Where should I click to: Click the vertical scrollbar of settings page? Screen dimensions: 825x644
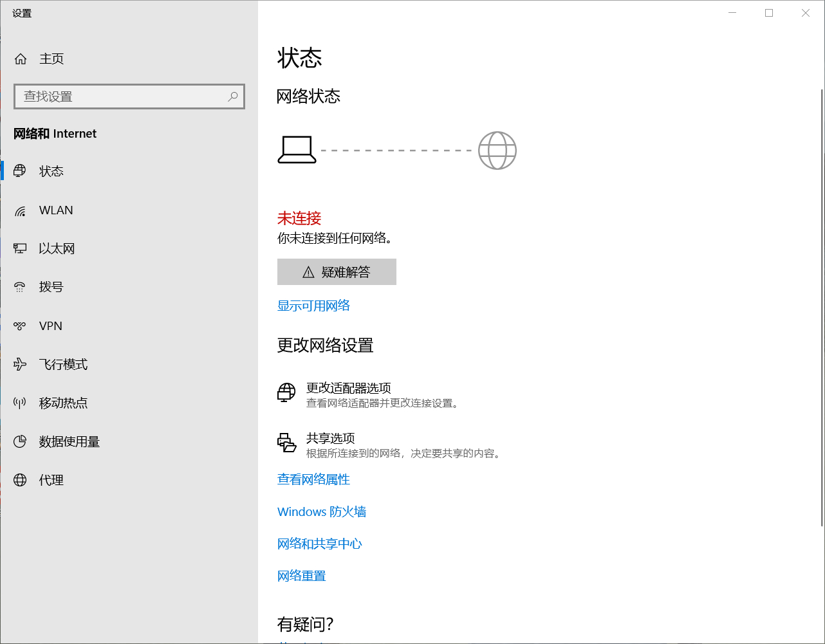(x=822, y=308)
